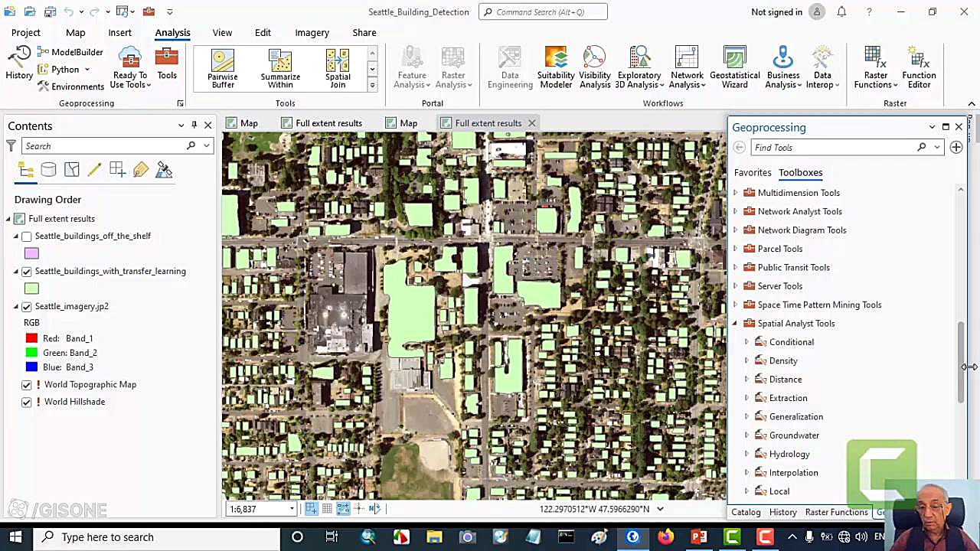Open Function Editor
This screenshot has width=980, height=551.
point(919,67)
